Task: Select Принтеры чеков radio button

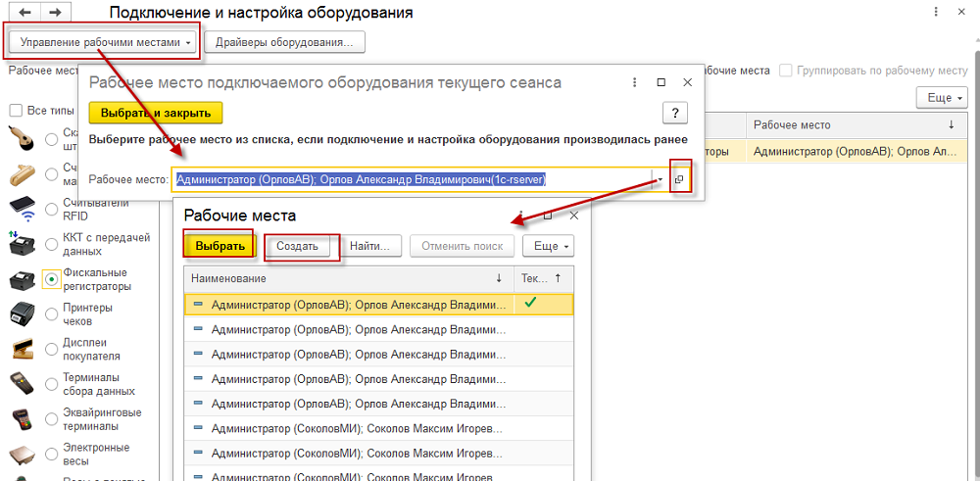Action: coord(53,314)
